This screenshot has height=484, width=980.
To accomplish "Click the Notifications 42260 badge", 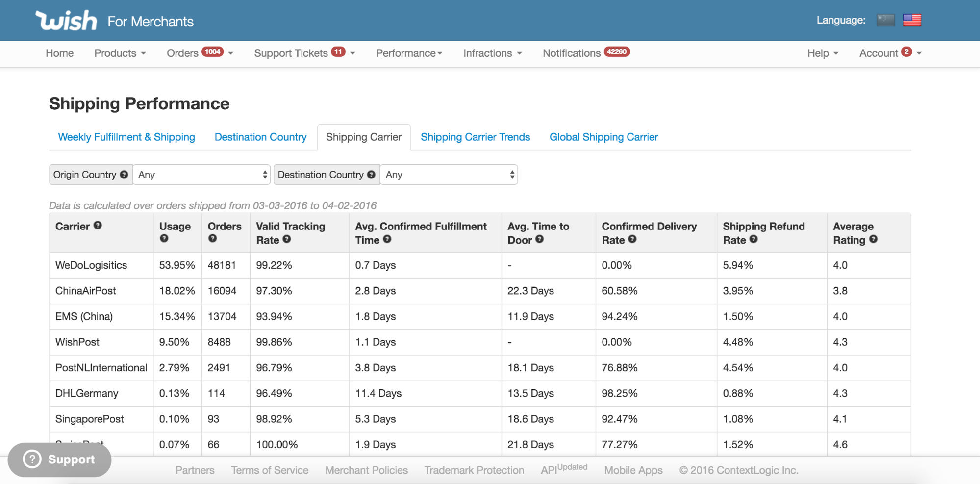I will (617, 52).
